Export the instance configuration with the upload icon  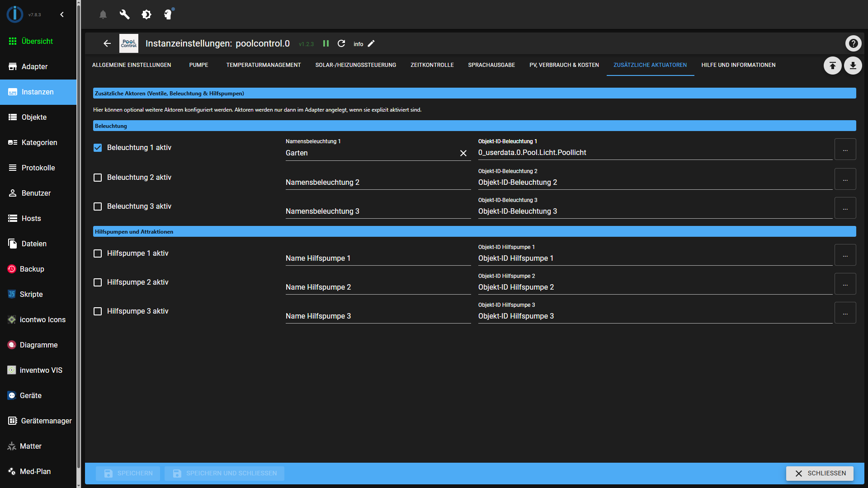tap(832, 66)
